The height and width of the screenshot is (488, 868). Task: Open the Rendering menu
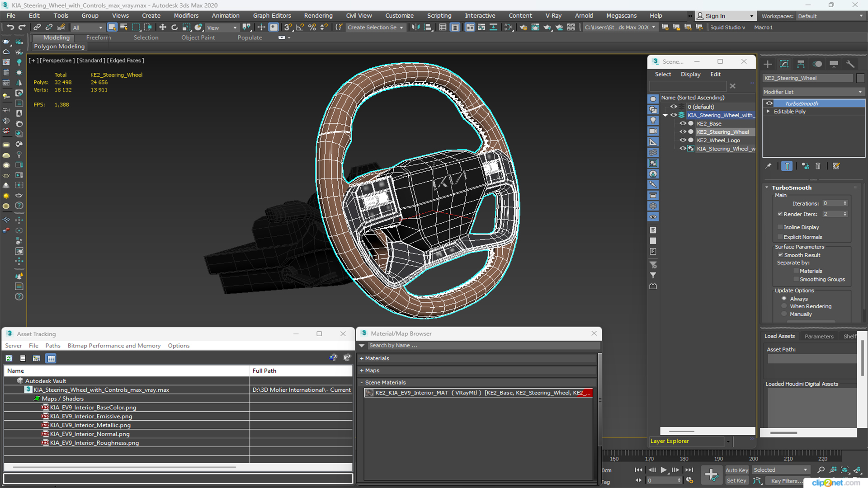point(318,16)
